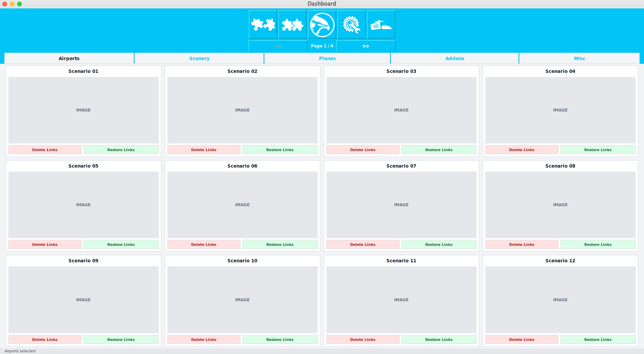Screen dimensions: 644x354
Task: Switch to the Scenery tab
Action: 199,58
